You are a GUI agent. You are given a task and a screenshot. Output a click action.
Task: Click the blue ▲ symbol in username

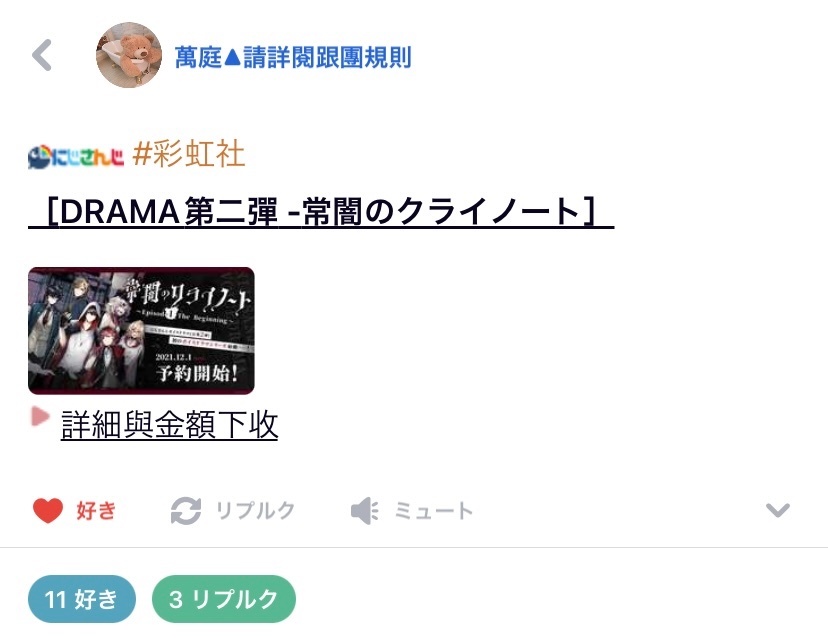pos(232,57)
